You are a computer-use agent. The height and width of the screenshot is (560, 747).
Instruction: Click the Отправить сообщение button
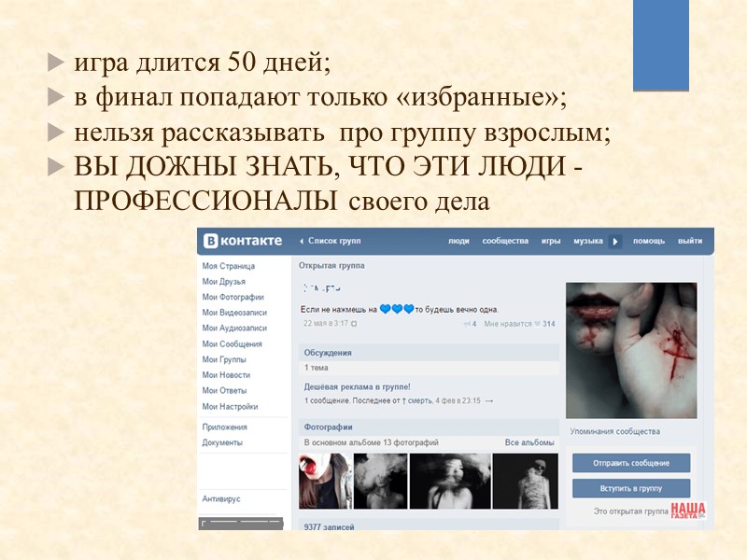[631, 463]
